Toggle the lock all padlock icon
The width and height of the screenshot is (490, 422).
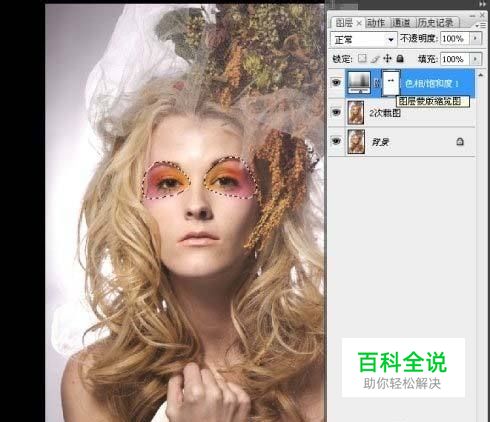click(x=400, y=59)
